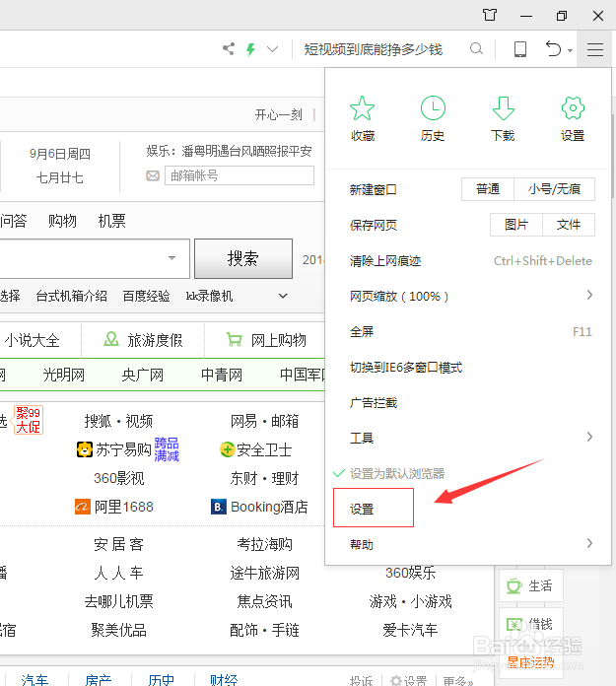Open 旅游度假 category with map icon
The height and width of the screenshot is (686, 616).
(x=143, y=340)
